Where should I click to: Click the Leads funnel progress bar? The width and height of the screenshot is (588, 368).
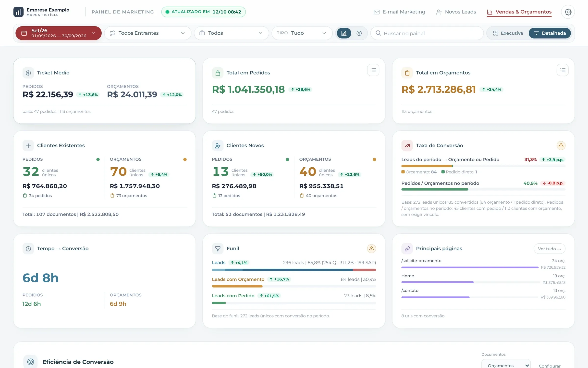[x=294, y=270]
